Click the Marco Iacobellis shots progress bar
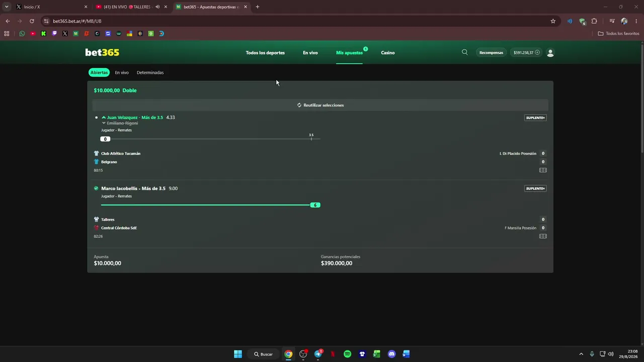This screenshot has width=644, height=362. pos(210,205)
